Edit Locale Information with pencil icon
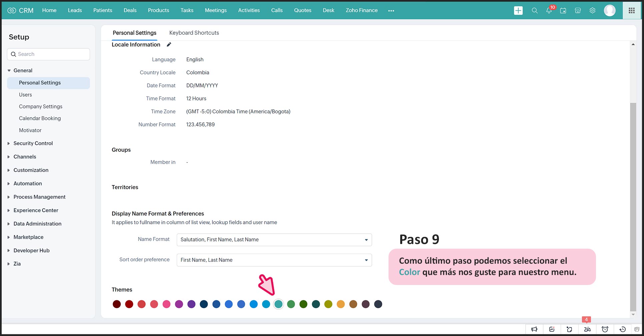644x336 pixels. coord(169,45)
